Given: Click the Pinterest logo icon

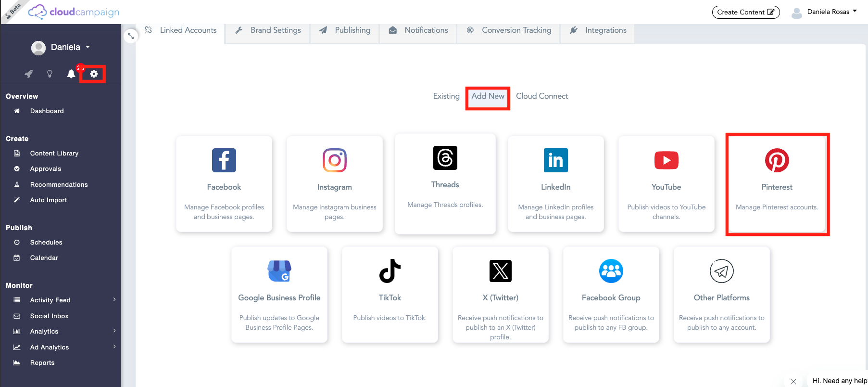Looking at the screenshot, I should pyautogui.click(x=777, y=160).
